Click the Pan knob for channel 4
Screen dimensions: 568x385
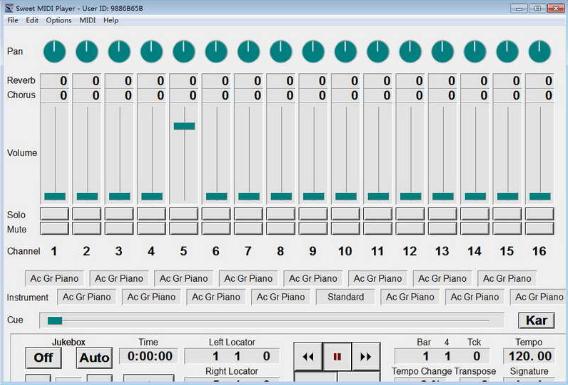point(151,51)
